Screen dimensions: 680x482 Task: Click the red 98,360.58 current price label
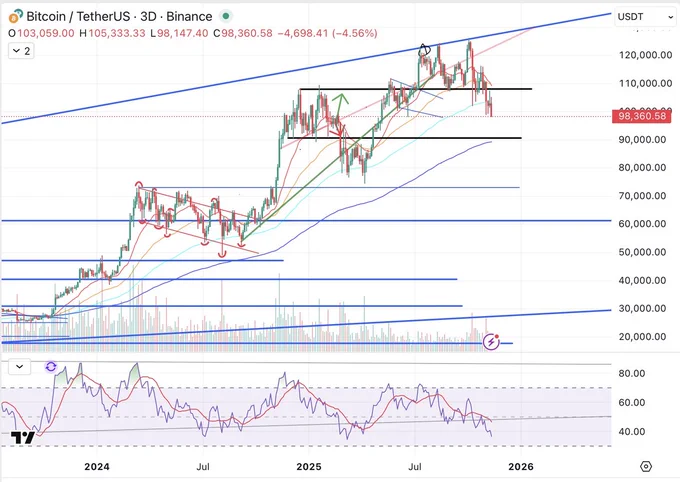coord(641,116)
